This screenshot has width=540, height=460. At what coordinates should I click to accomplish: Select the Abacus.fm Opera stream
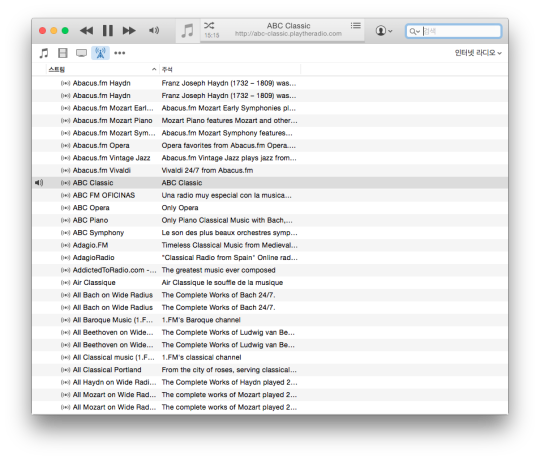pyautogui.click(x=270, y=145)
